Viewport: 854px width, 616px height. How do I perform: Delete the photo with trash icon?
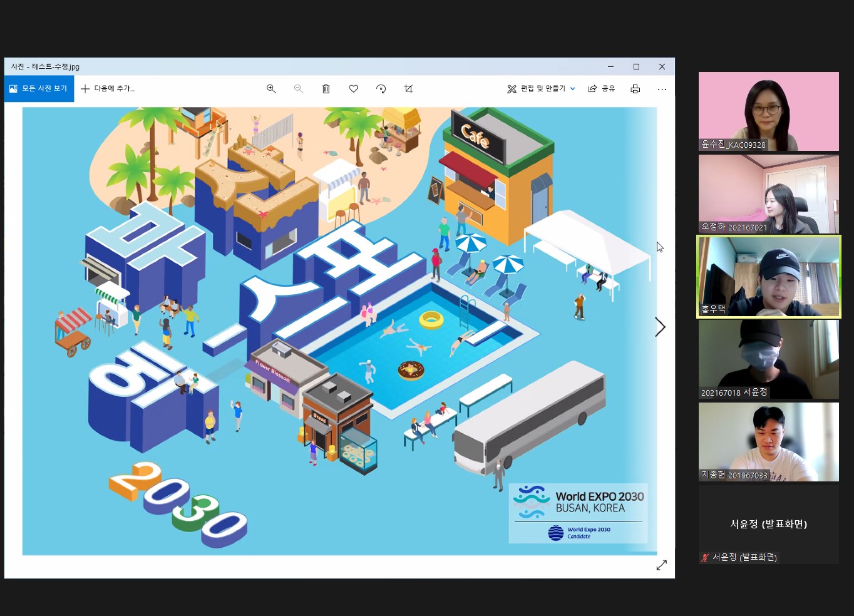326,89
